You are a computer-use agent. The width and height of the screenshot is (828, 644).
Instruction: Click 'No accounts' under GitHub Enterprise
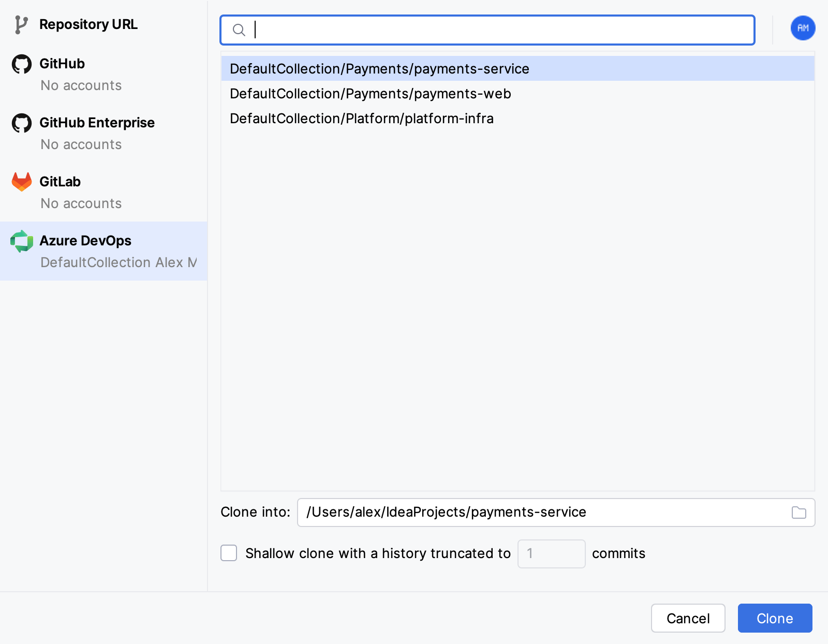coord(81,144)
